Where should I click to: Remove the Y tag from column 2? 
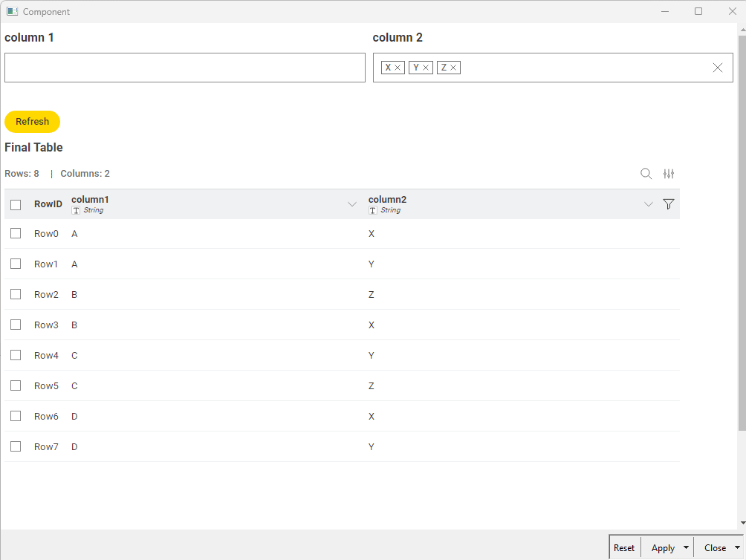pos(426,68)
